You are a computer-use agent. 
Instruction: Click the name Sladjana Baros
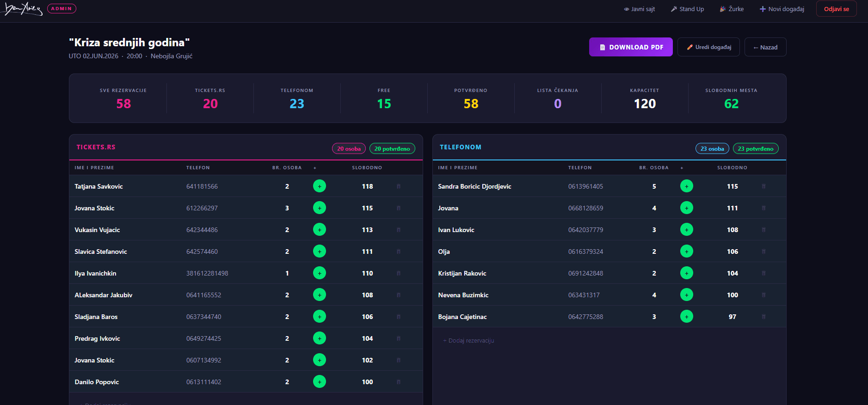point(96,317)
